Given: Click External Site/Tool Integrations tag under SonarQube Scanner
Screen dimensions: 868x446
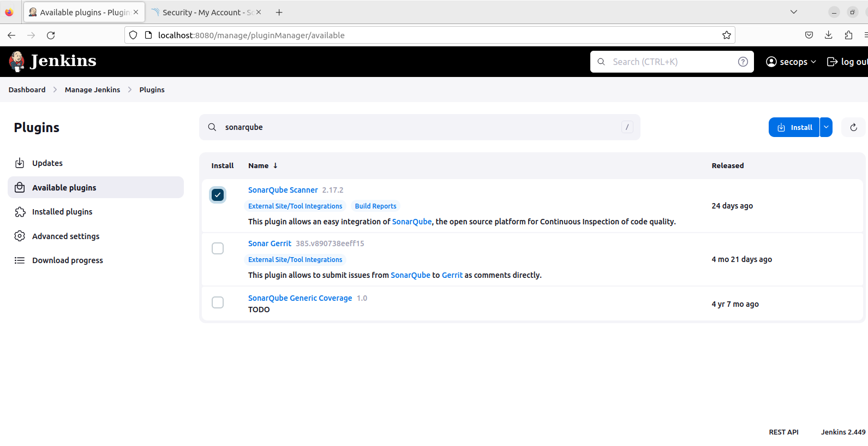Looking at the screenshot, I should click(x=295, y=206).
